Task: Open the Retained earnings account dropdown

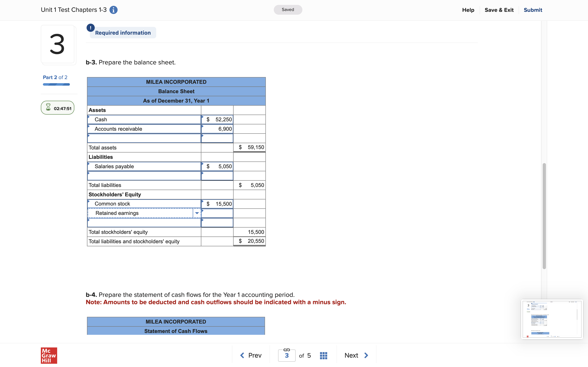Action: 197,213
